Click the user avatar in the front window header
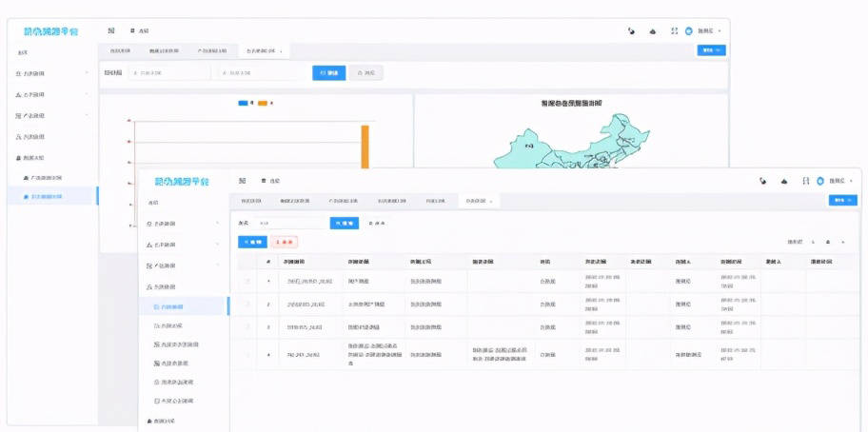Image resolution: width=868 pixels, height=432 pixels. pyautogui.click(x=820, y=181)
